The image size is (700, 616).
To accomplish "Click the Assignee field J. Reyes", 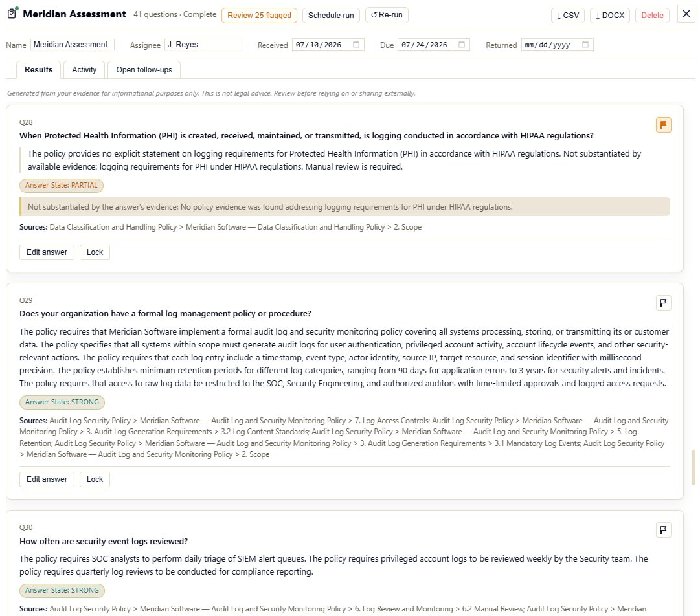I will (203, 45).
